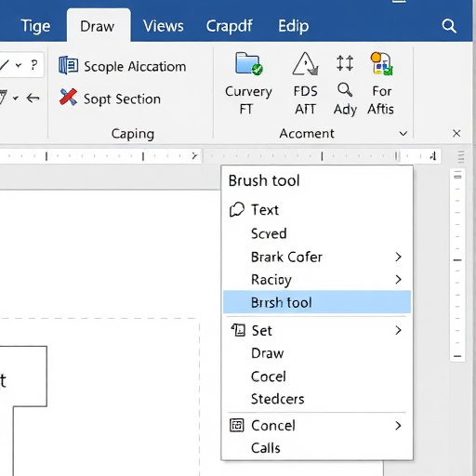476x476 pixels.
Task: Open the pen line dropdown arrow
Action: click(x=19, y=65)
